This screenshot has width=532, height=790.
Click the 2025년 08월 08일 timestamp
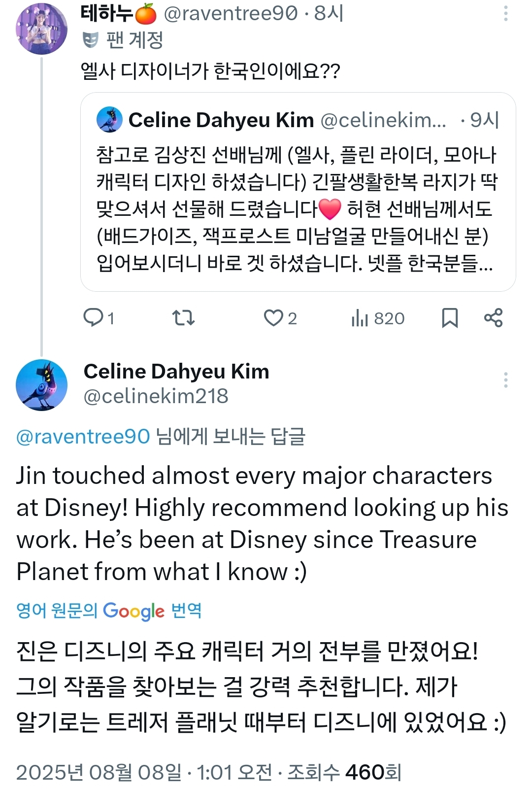coord(99,772)
